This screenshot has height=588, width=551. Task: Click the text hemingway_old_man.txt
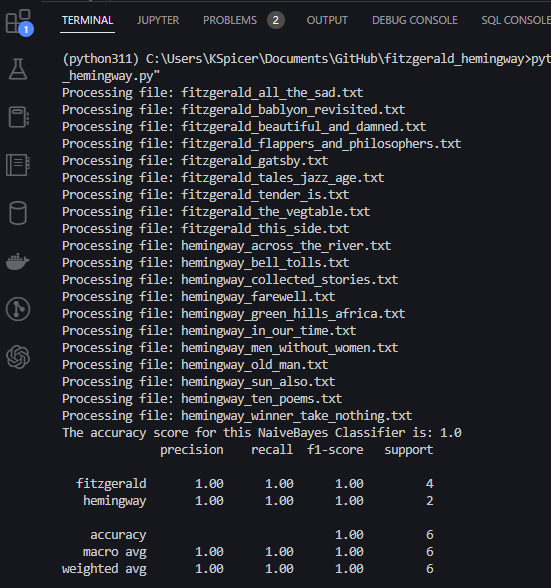255,364
